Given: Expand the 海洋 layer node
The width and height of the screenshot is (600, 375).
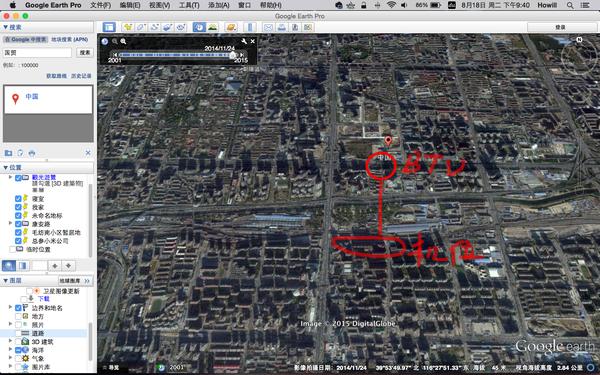Looking at the screenshot, I should click(x=10, y=349).
